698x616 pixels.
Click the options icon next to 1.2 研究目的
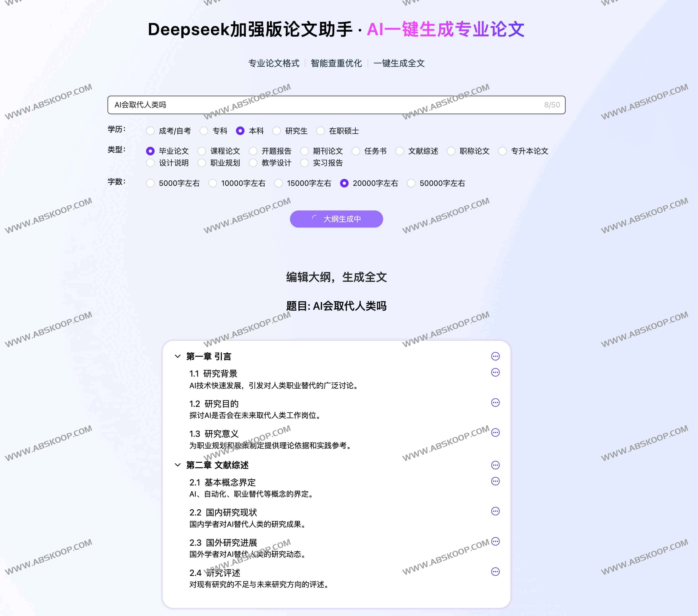coord(495,403)
